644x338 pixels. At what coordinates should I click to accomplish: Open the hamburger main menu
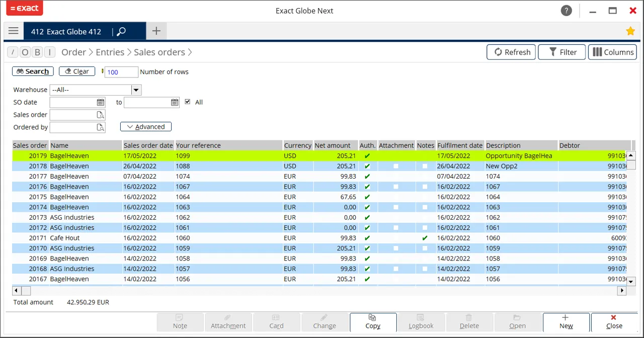coord(14,31)
